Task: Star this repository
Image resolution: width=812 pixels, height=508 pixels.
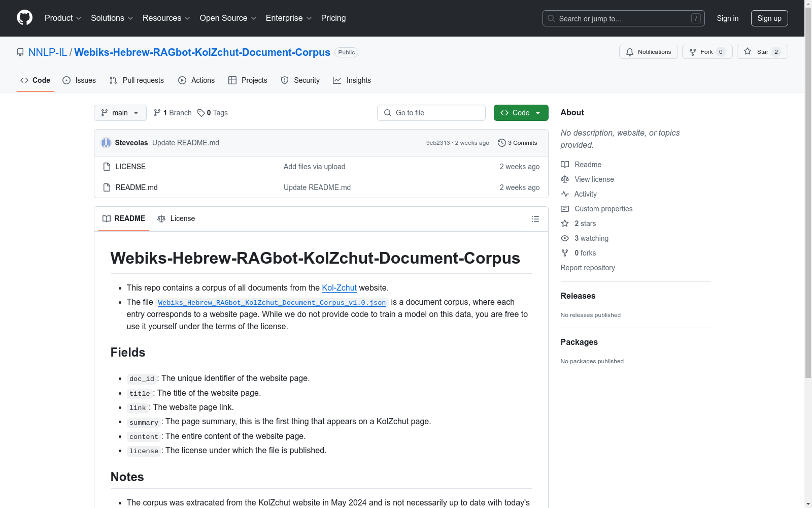Action: (x=762, y=52)
